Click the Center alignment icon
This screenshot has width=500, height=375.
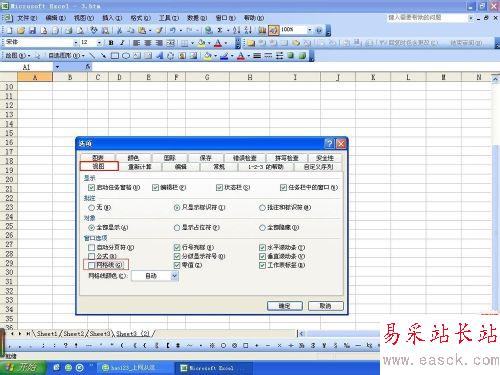point(148,43)
